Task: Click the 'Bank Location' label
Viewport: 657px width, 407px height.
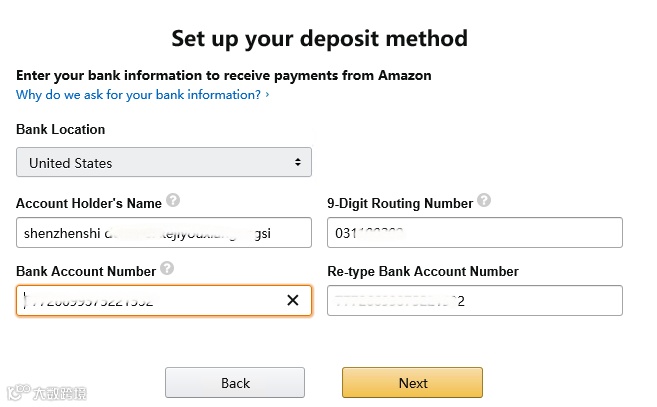Action: coord(60,129)
